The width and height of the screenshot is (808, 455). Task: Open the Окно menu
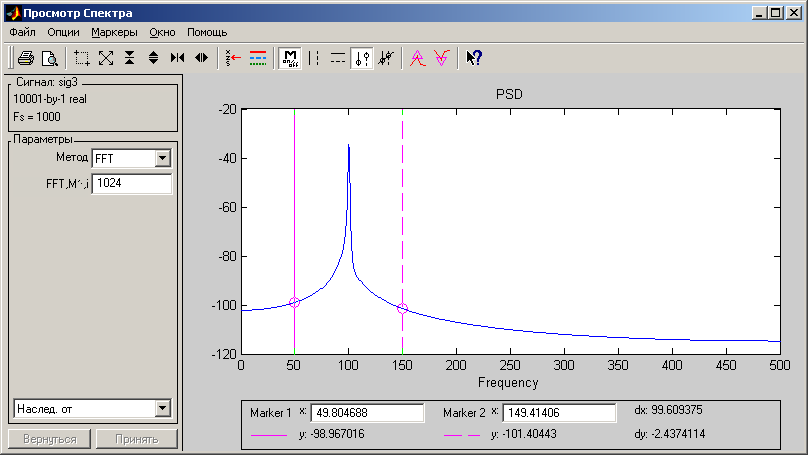pos(162,32)
